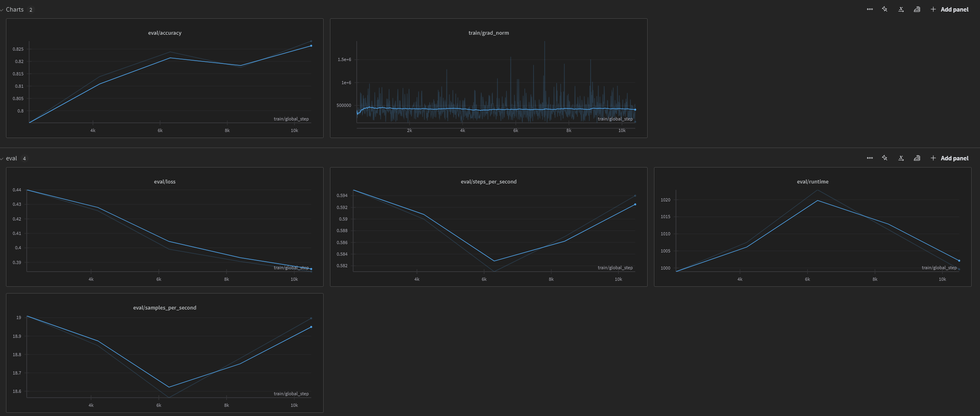Open the eval section more-options menu
This screenshot has width=980, height=416.
coord(870,158)
